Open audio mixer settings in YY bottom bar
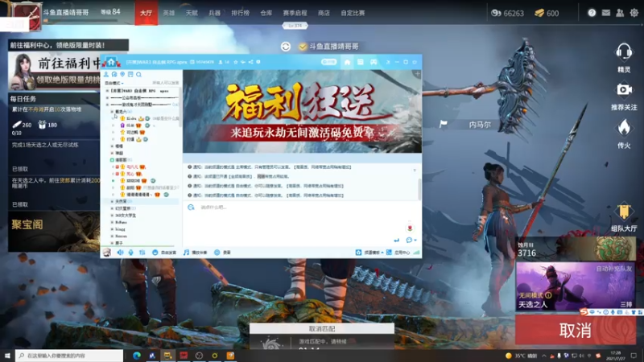This screenshot has height=362, width=644. [142, 253]
